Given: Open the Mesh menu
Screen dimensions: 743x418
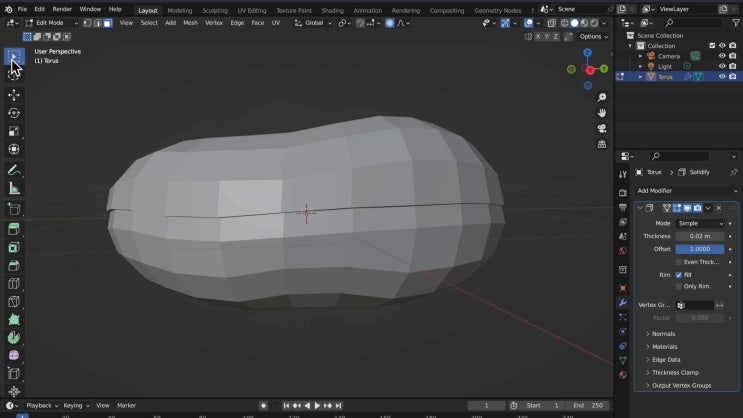Looking at the screenshot, I should click(x=190, y=23).
